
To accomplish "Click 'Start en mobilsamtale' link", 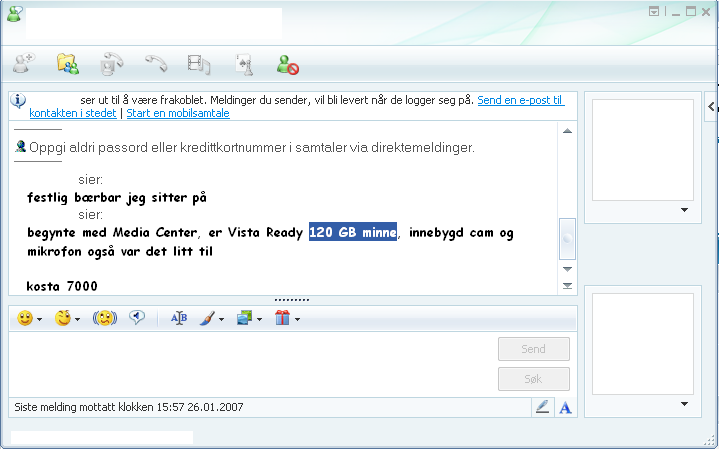I will coord(178,113).
